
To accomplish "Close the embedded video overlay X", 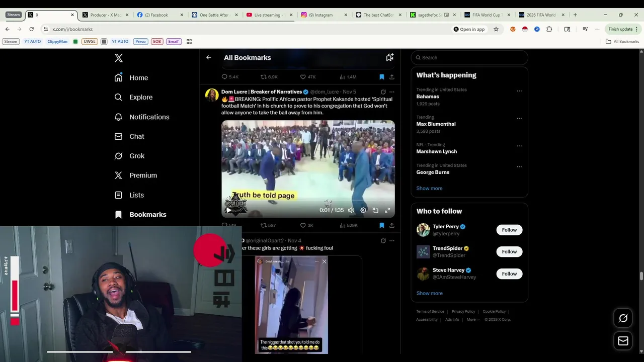I will pyautogui.click(x=324, y=261).
